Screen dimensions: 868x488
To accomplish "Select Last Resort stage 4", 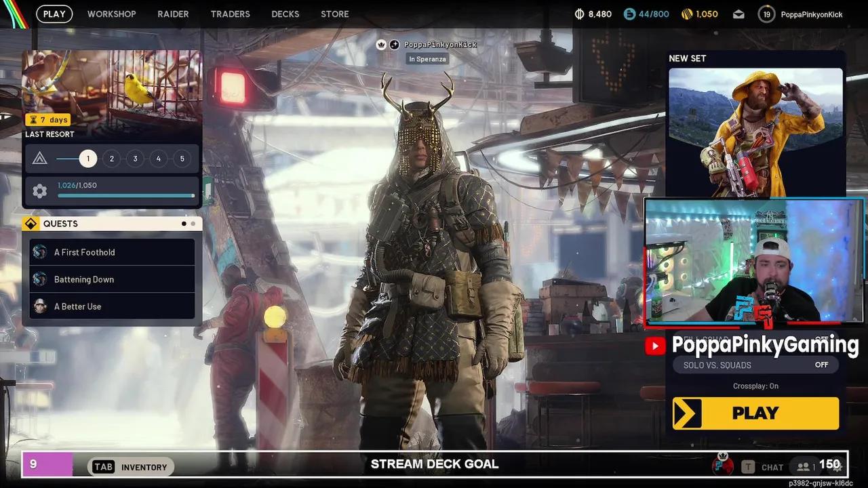I will click(159, 159).
